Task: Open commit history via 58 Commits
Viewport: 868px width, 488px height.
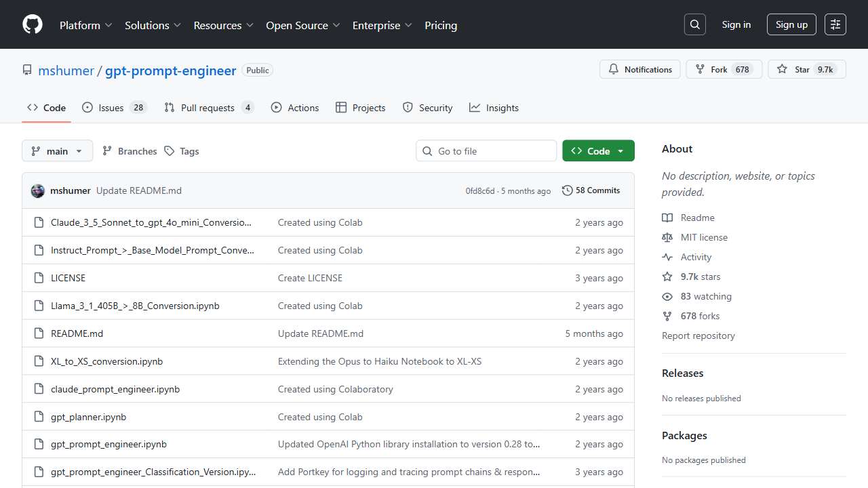Action: pos(591,190)
